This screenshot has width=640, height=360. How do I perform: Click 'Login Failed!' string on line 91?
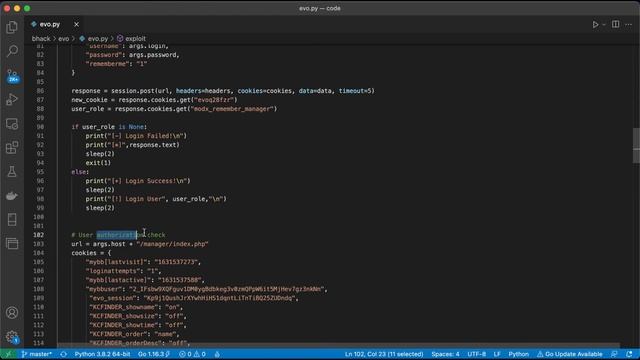[147, 136]
